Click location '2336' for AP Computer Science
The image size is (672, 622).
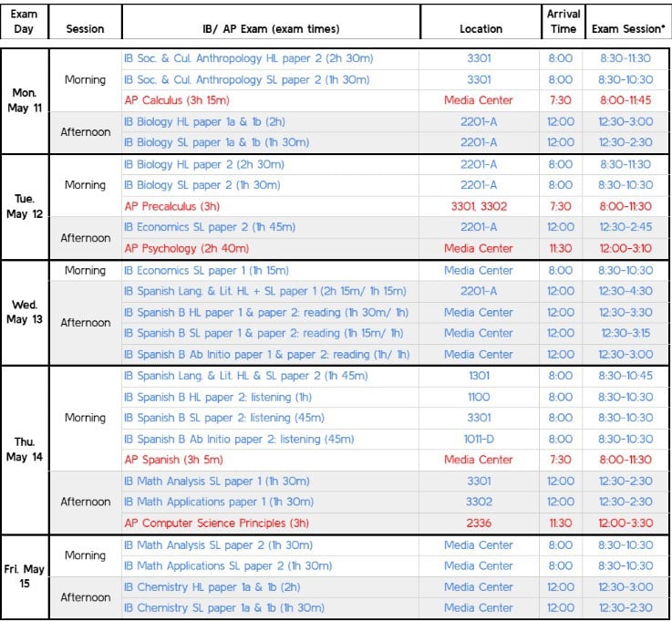click(479, 524)
